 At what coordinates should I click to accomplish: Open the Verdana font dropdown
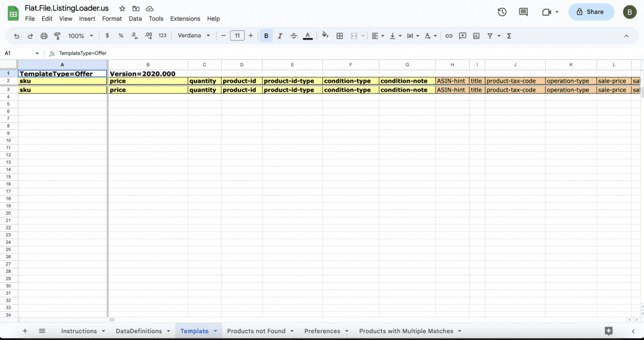pyautogui.click(x=194, y=36)
